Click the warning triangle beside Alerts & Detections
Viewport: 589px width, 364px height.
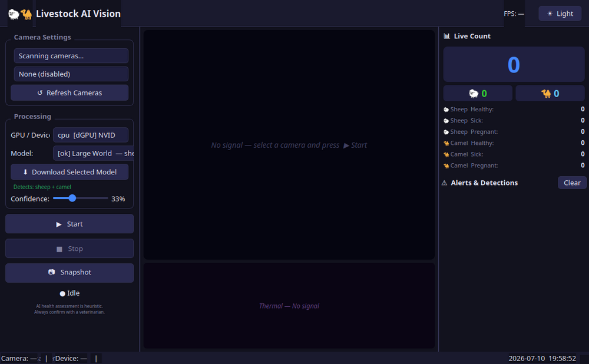coord(444,183)
